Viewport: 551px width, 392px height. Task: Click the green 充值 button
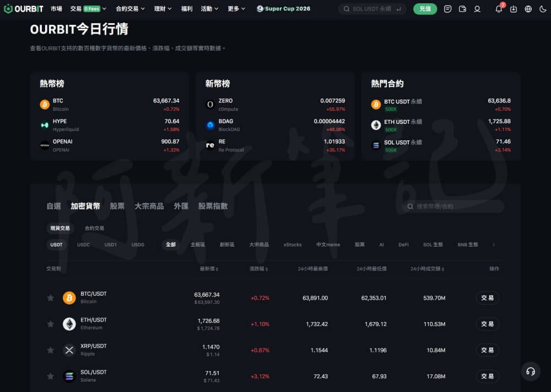click(x=425, y=9)
